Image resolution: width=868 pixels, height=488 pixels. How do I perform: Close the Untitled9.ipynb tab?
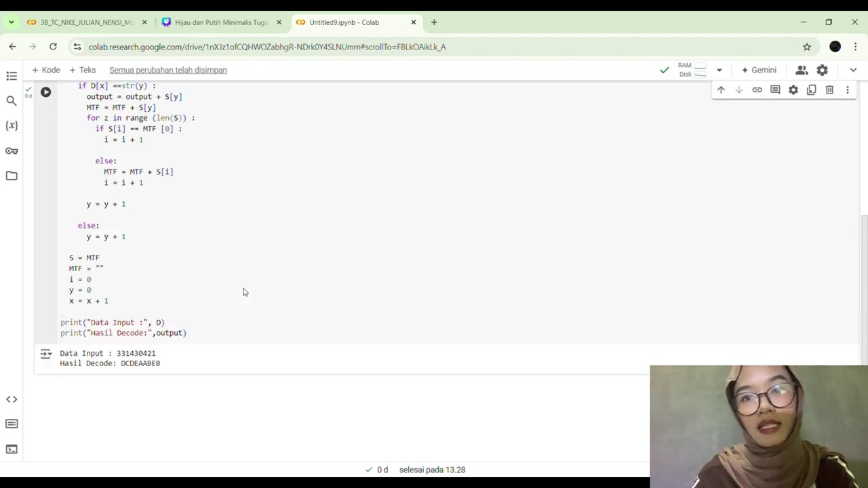pyautogui.click(x=414, y=22)
